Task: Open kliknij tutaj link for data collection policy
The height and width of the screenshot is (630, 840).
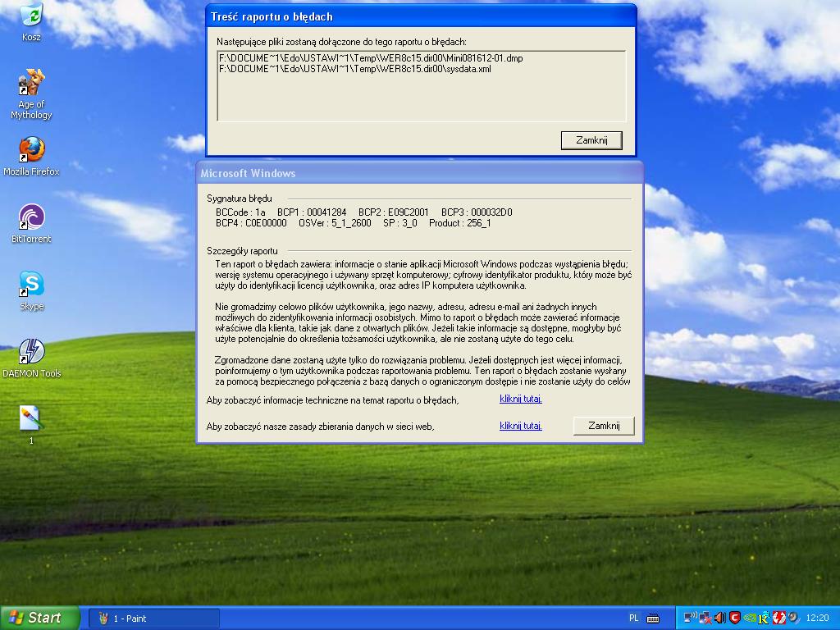Action: point(521,426)
